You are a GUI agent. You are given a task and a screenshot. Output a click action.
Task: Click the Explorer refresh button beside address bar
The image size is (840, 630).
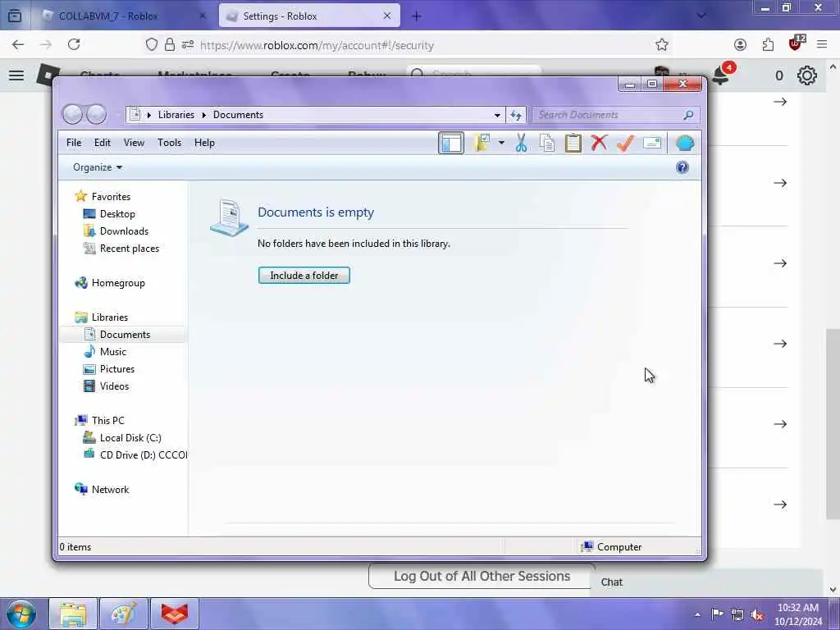[x=516, y=115]
